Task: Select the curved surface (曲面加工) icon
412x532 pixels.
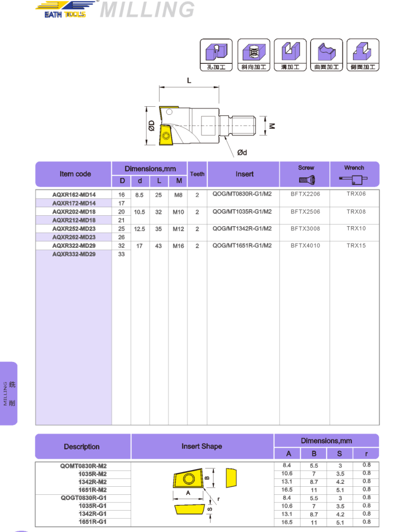Action: (326, 55)
